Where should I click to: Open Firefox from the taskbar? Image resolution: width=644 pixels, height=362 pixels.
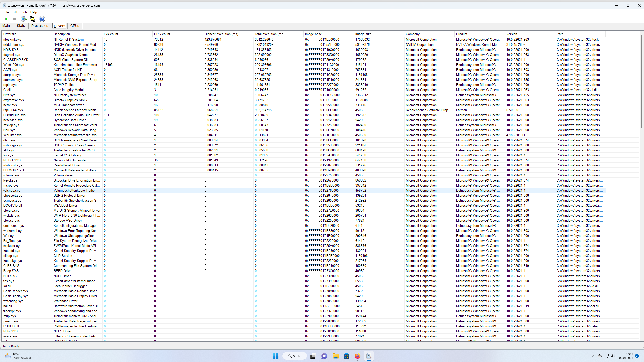coord(357,356)
